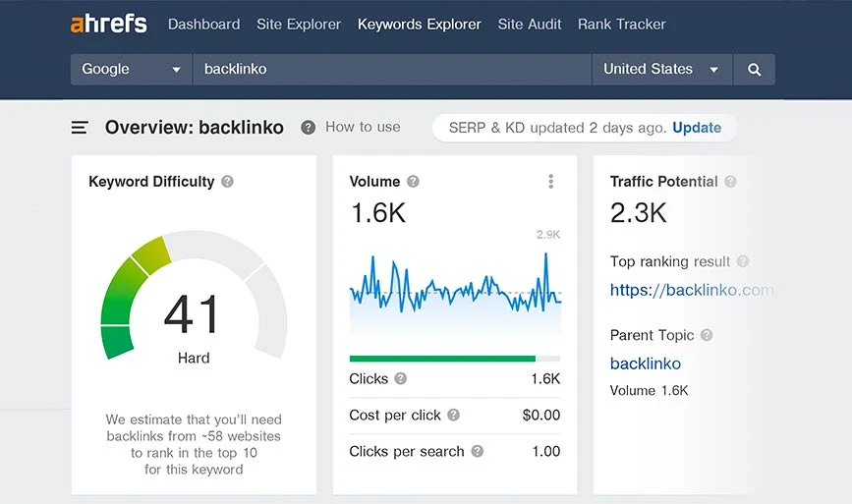Viewport: 852px width, 504px height.
Task: Click the Clicks per search help icon
Action: tap(477, 451)
